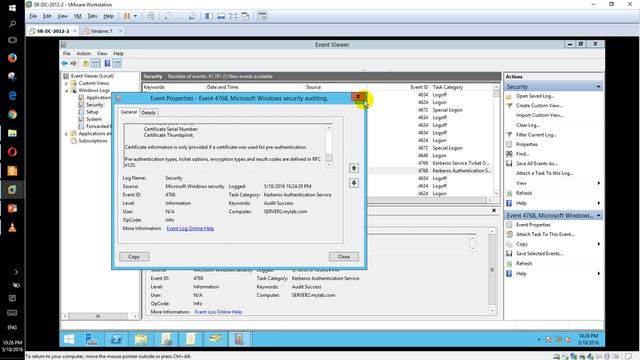Image resolution: width=640 pixels, height=360 pixels.
Task: Click Attach a Task To this Log
Action: tap(544, 173)
